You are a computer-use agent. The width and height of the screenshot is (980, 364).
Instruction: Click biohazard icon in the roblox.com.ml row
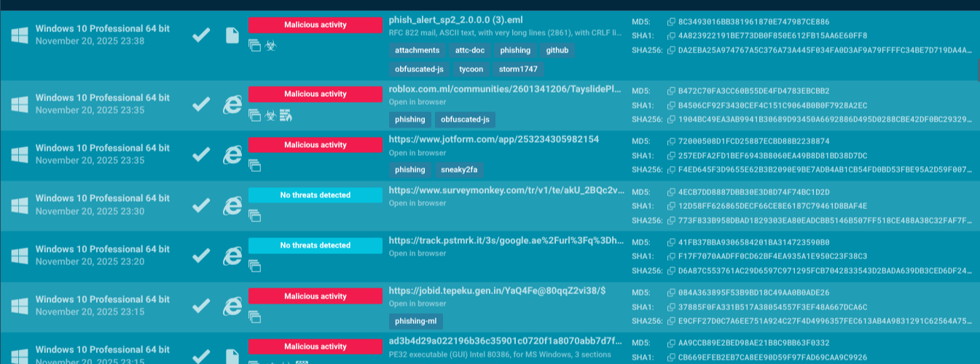(270, 115)
